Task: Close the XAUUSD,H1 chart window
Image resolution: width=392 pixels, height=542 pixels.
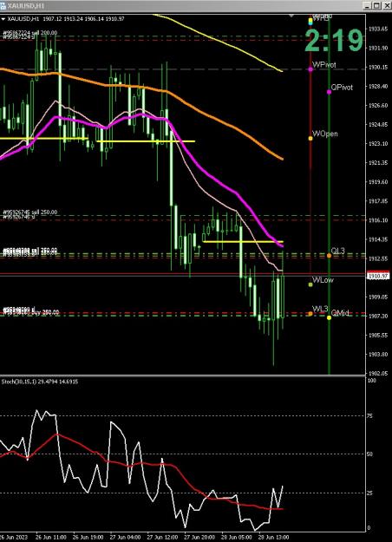Action: pos(385,5)
